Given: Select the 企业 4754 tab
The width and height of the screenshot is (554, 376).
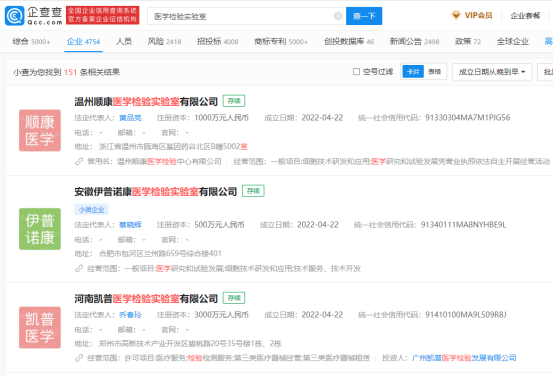Looking at the screenshot, I should coord(83,42).
